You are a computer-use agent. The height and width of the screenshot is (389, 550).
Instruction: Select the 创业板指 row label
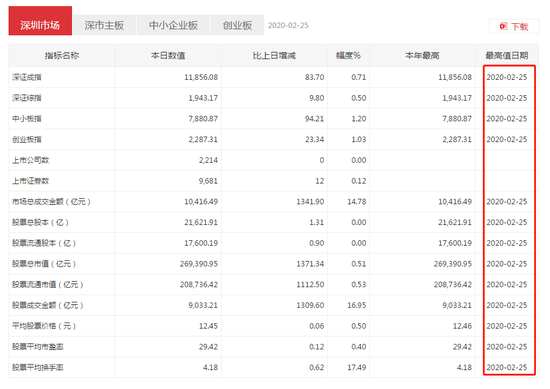click(27, 139)
